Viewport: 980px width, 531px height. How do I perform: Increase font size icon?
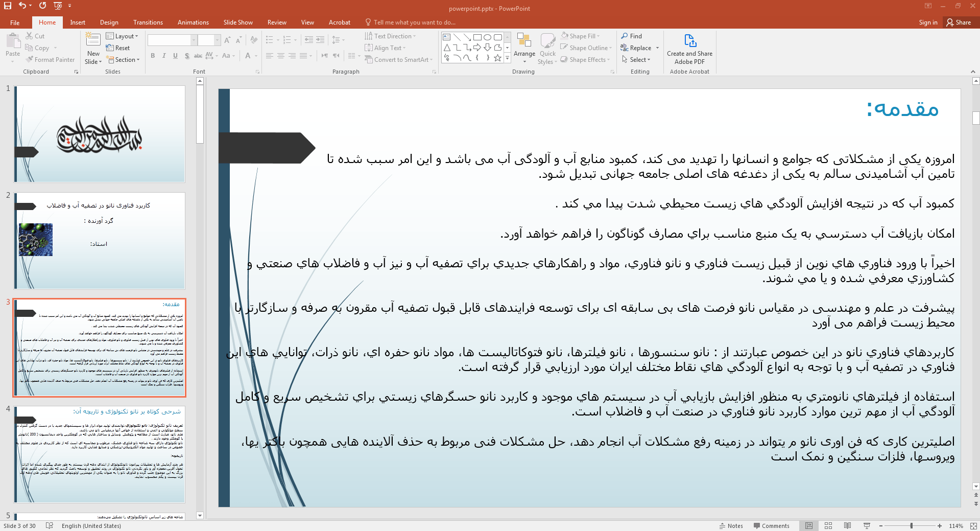pos(227,40)
